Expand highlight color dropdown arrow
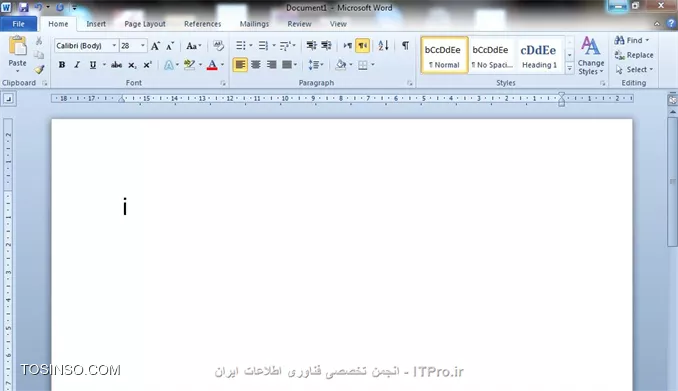678x391 pixels. [x=200, y=65]
